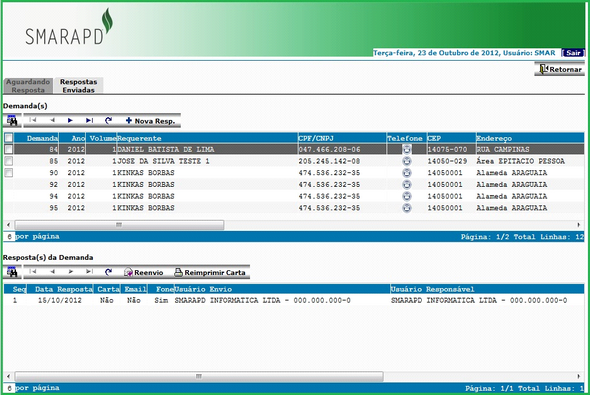This screenshot has height=395, width=590.
Task: Switch to Aguardando Resposta tab
Action: [28, 86]
